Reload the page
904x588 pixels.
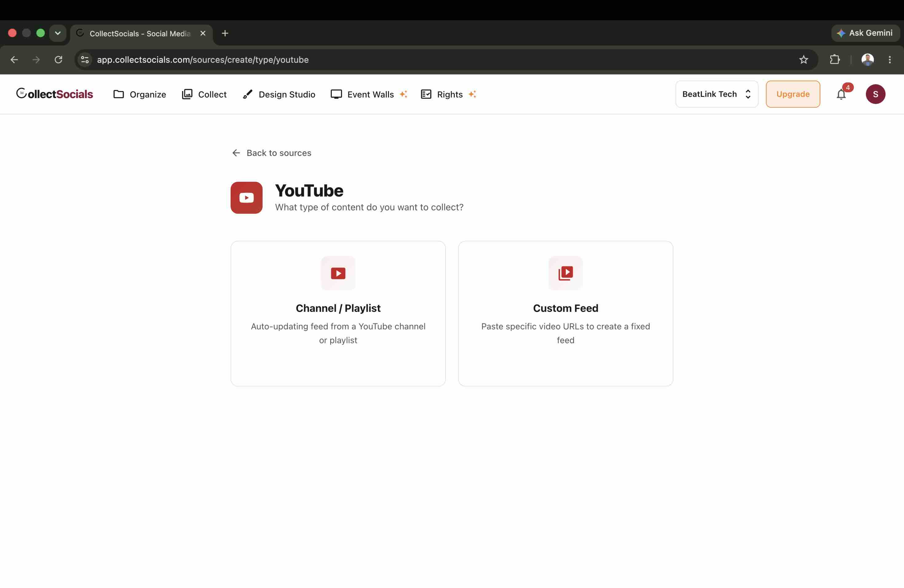click(x=58, y=60)
